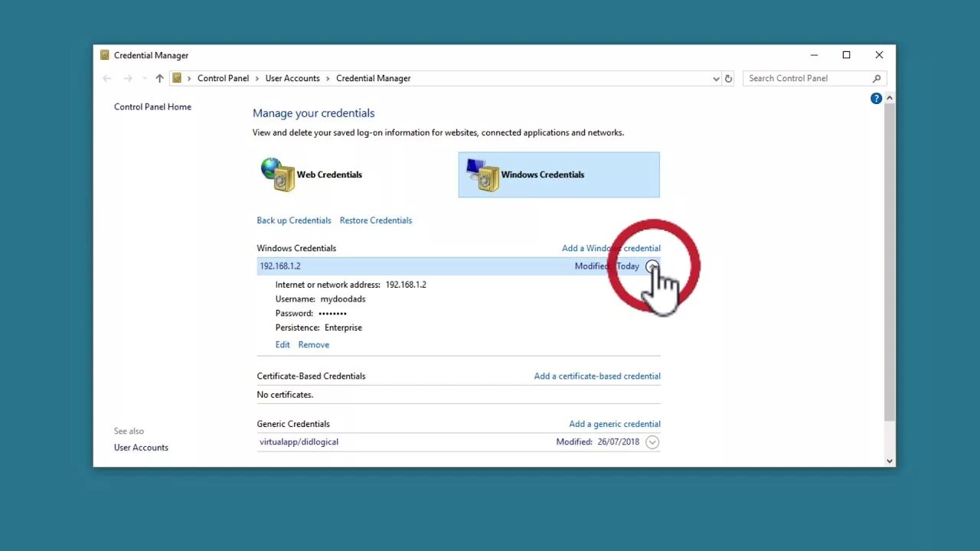Viewport: 980px width, 551px height.
Task: Click the Username mydoodads value
Action: (343, 299)
